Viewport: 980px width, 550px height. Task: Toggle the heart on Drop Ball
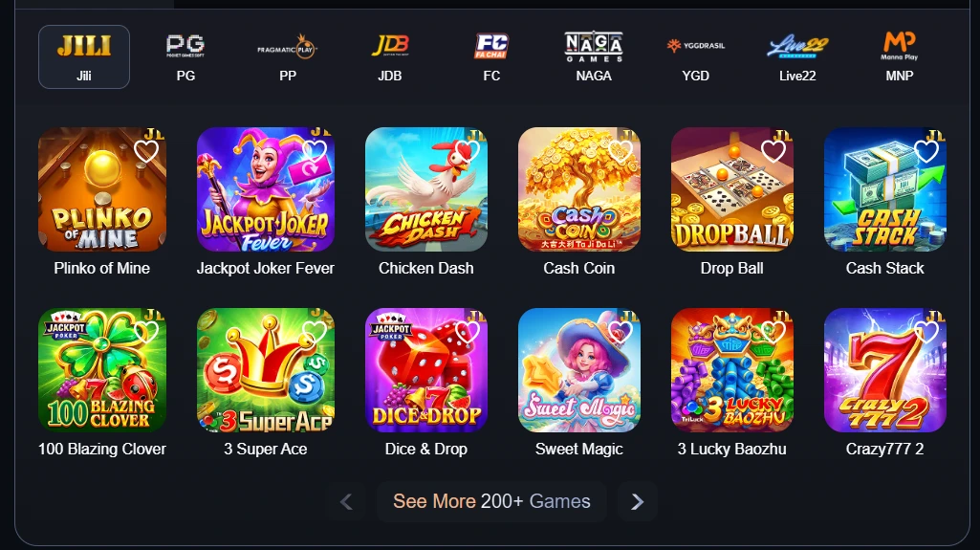pos(773,151)
